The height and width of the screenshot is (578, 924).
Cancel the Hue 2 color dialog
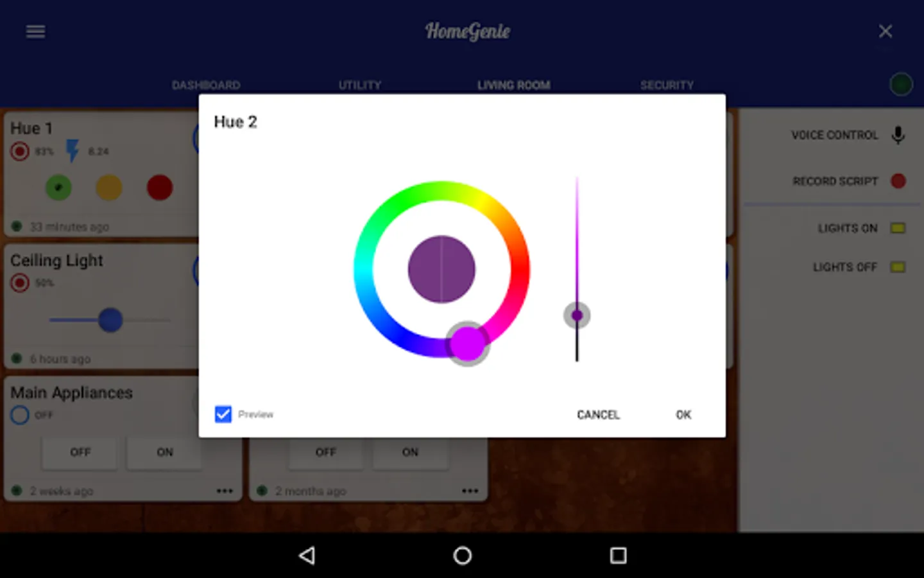click(x=598, y=415)
